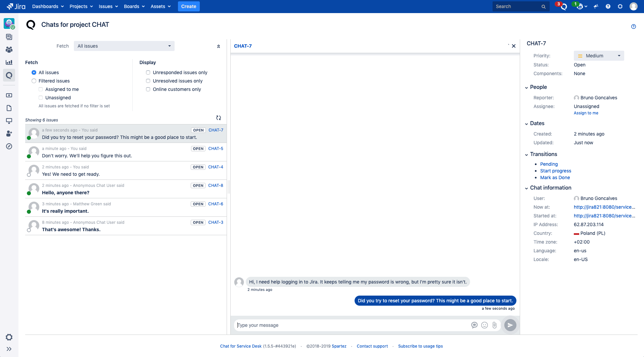644x357 pixels.
Task: Open the Projects menu
Action: coord(81,6)
